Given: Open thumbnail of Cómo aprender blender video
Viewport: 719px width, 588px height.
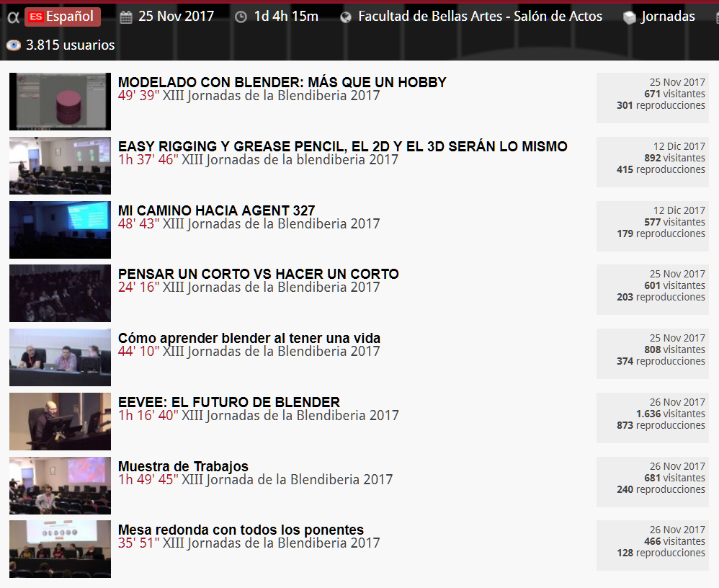Looking at the screenshot, I should point(60,357).
